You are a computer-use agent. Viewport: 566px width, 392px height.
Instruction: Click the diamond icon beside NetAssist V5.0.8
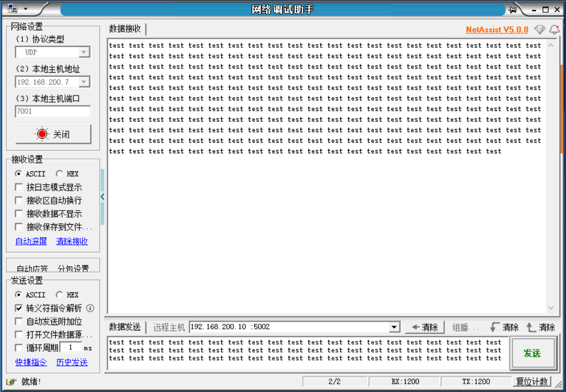[540, 30]
